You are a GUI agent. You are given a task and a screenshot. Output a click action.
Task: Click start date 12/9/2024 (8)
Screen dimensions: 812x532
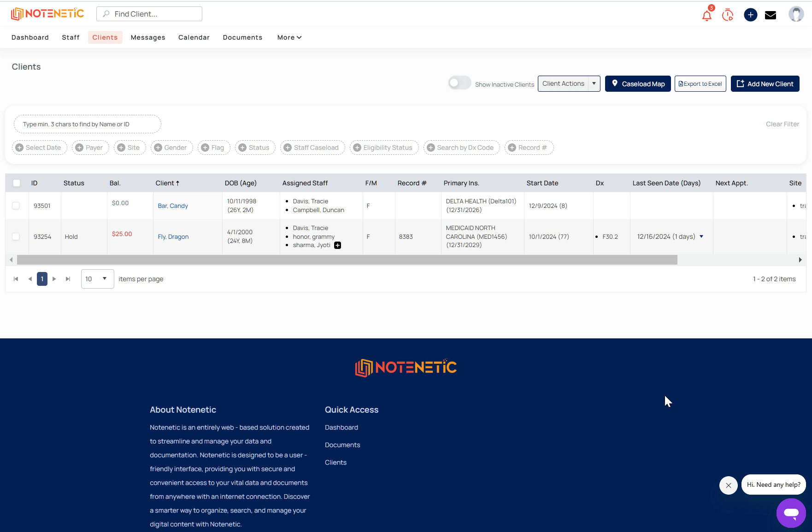548,206
